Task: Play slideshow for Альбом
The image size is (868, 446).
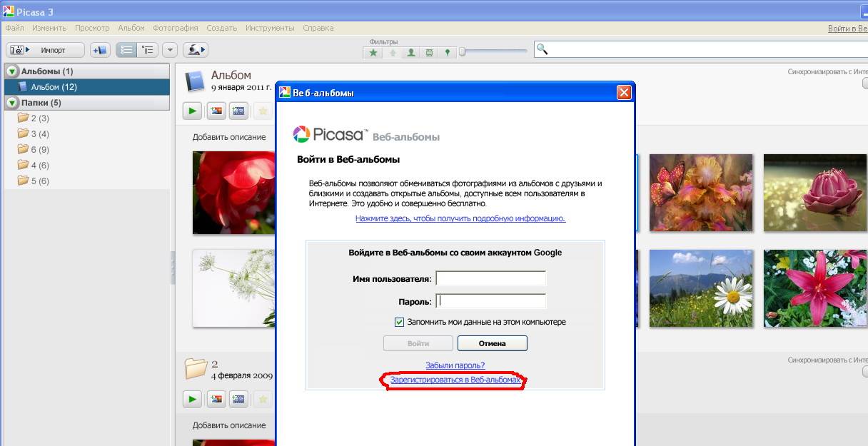Action: click(193, 111)
